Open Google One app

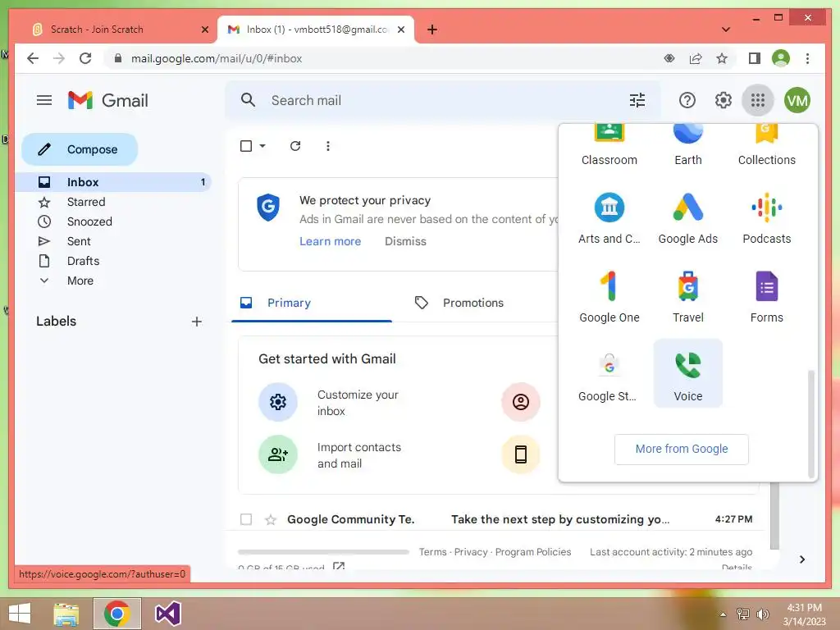(609, 297)
